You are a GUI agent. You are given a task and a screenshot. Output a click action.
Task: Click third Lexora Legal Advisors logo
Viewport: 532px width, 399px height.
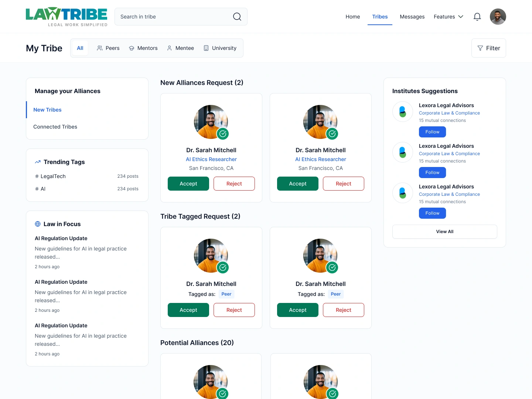tap(403, 193)
